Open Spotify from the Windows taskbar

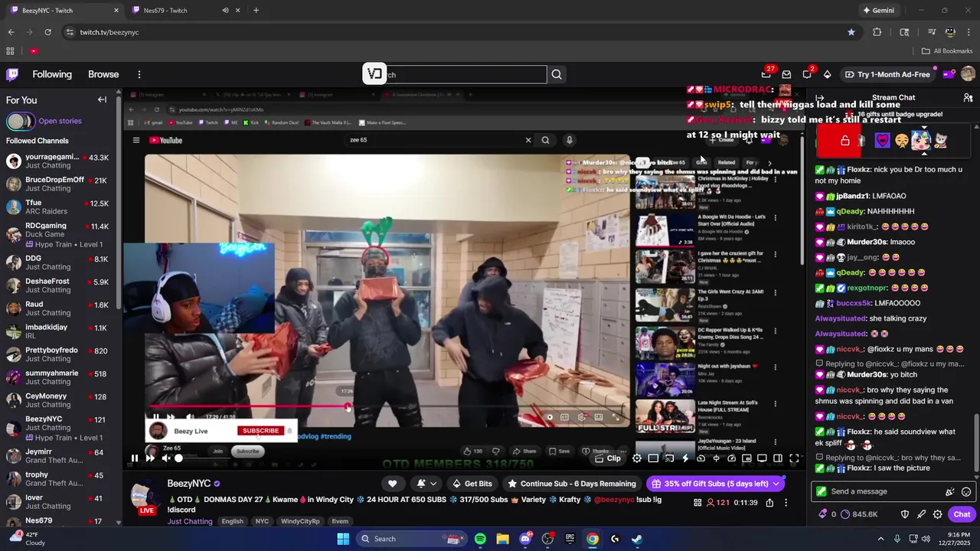pos(480,539)
